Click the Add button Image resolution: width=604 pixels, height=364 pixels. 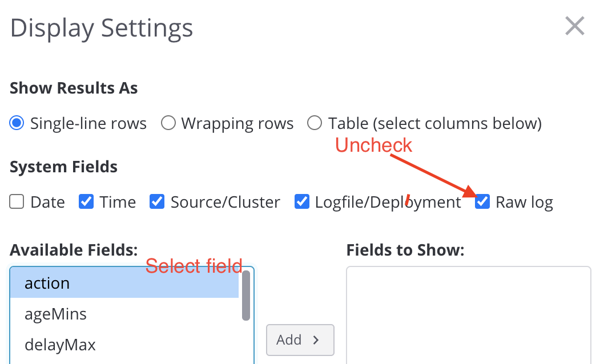tap(300, 340)
